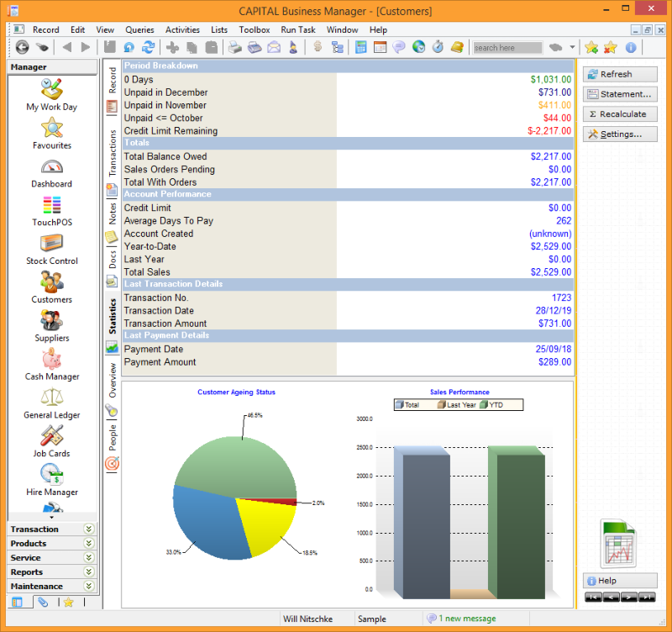The image size is (672, 632).
Task: Open the Run Task menu
Action: tap(298, 29)
